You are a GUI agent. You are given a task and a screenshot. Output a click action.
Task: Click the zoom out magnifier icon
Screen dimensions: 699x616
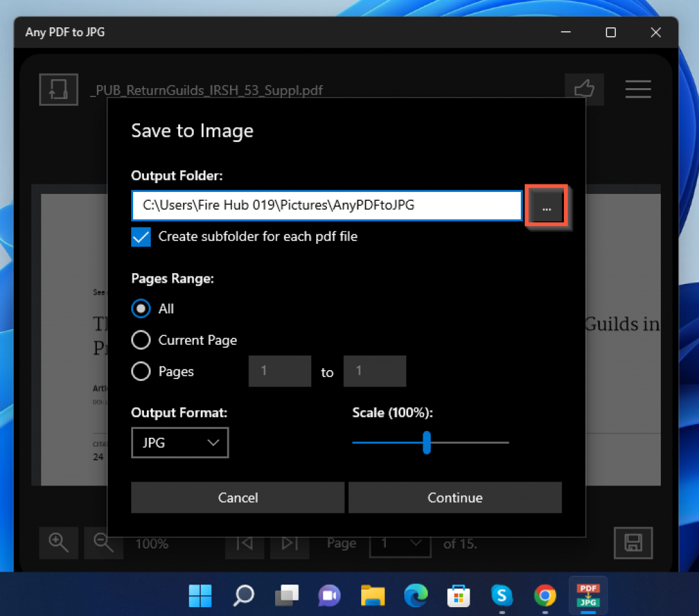coord(104,543)
